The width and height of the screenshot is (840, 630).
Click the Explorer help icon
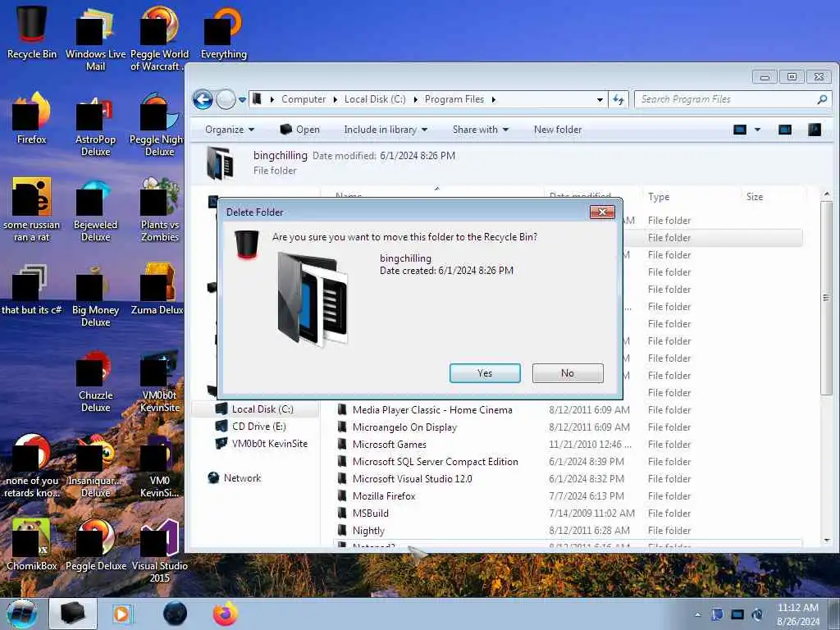point(815,130)
